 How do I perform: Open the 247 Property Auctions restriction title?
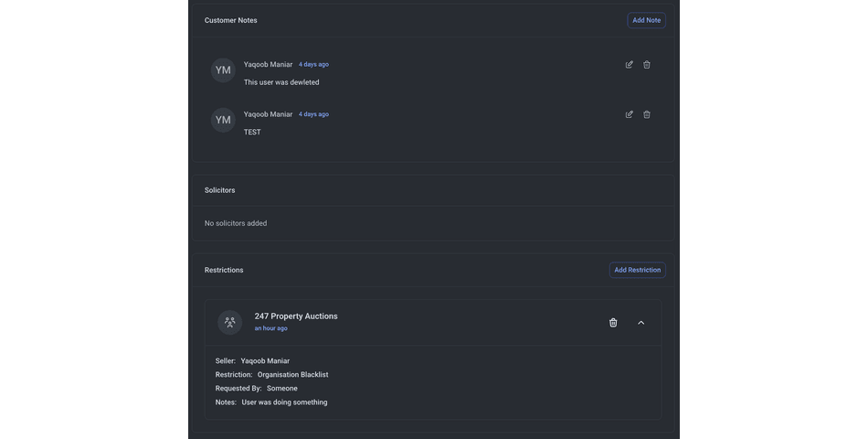(296, 316)
